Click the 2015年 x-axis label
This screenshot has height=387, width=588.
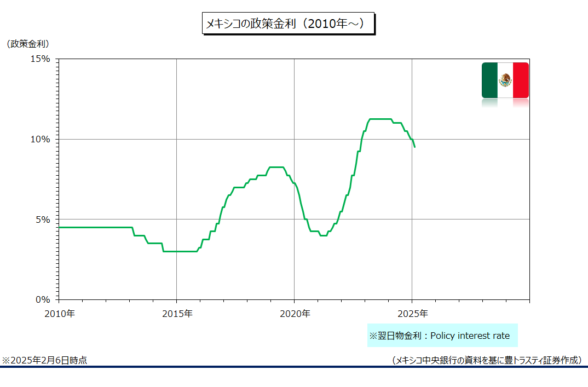coord(177,314)
